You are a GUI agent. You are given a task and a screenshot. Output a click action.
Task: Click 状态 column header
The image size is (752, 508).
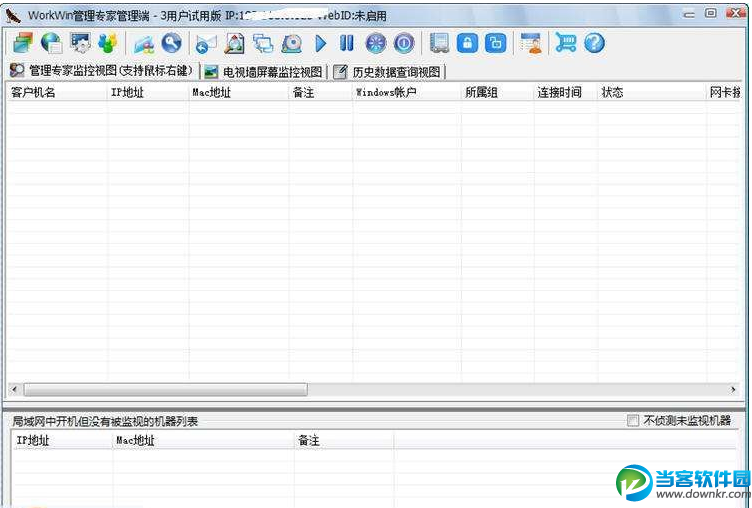point(652,92)
